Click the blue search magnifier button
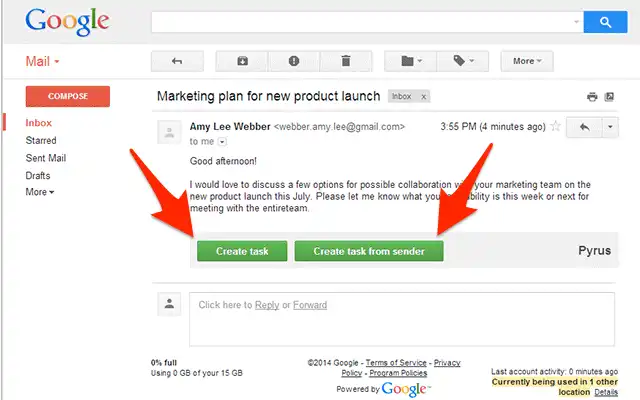Image resolution: width=640 pixels, height=400 pixels. [605, 22]
